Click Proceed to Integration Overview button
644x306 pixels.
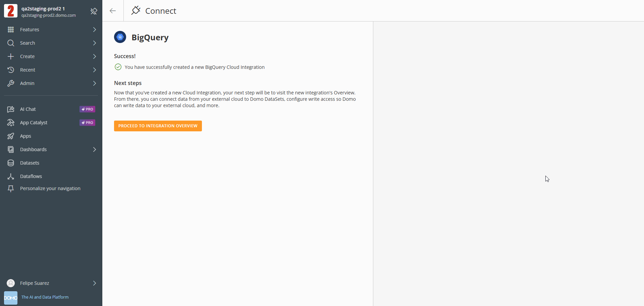[158, 126]
